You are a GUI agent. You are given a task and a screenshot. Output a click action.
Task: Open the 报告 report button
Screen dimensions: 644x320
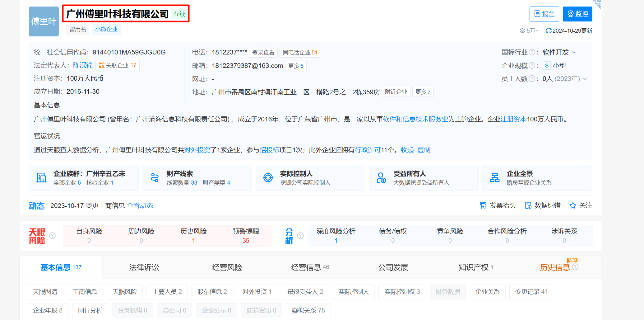(x=544, y=14)
